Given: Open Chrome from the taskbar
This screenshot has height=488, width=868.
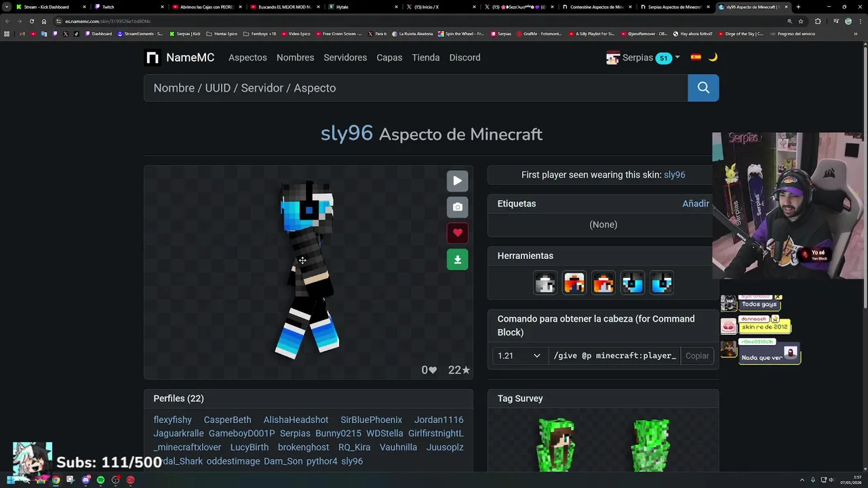Looking at the screenshot, I should coord(56,480).
